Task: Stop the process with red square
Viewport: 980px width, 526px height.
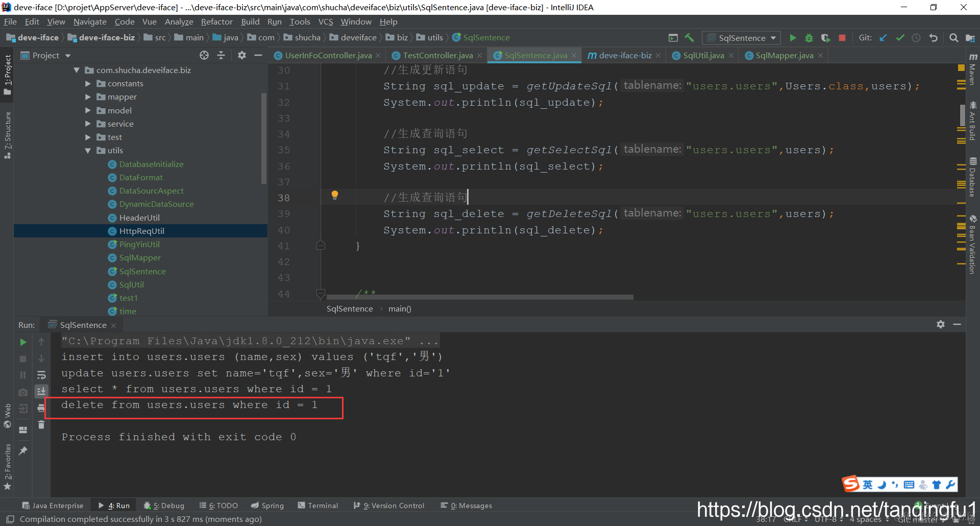Action: point(842,38)
